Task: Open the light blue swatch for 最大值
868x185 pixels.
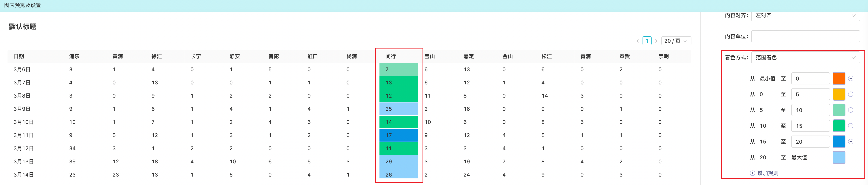Action: tap(839, 157)
